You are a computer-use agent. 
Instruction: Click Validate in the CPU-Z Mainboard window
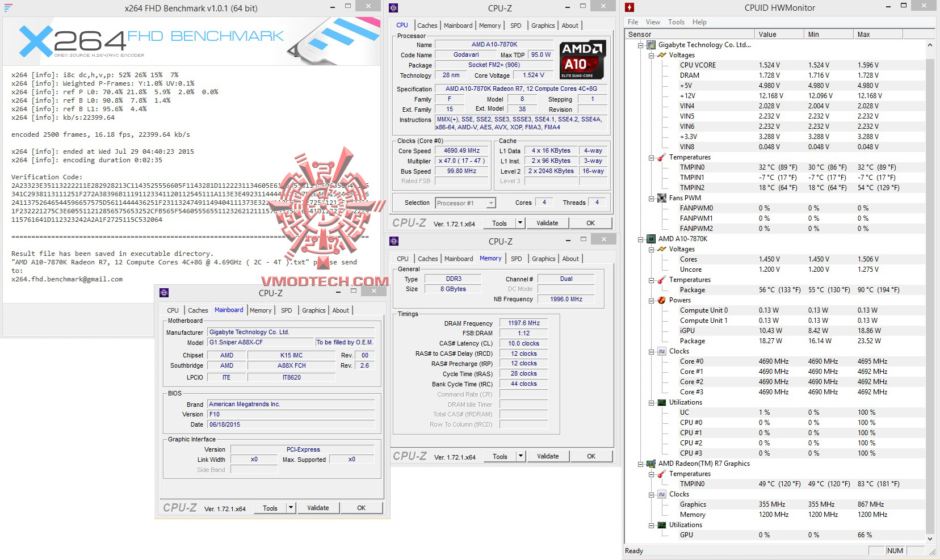click(x=318, y=508)
